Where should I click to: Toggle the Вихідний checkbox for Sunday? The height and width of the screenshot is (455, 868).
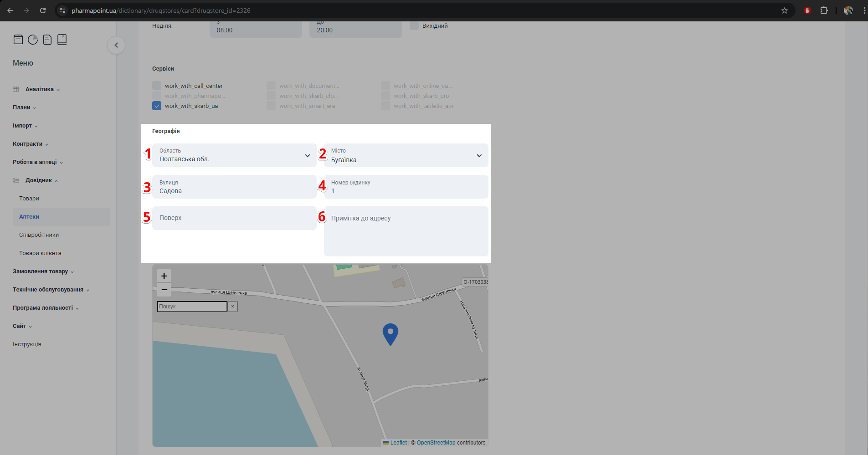tap(414, 26)
